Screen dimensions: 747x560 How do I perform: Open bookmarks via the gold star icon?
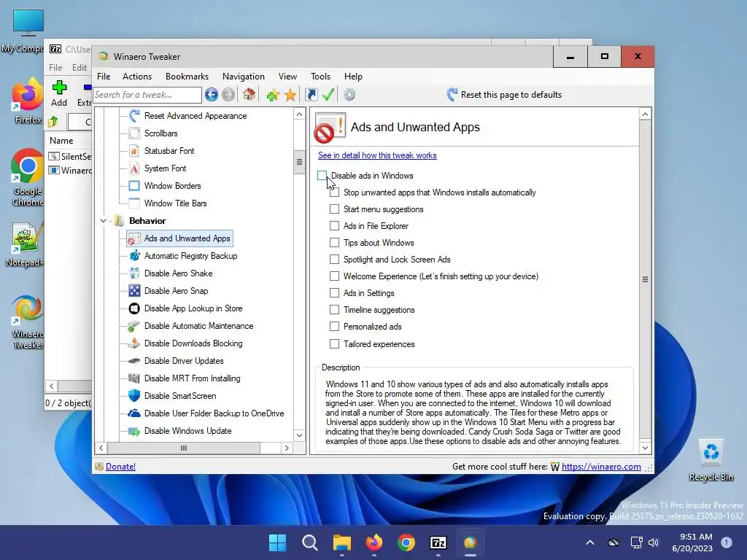coord(290,95)
